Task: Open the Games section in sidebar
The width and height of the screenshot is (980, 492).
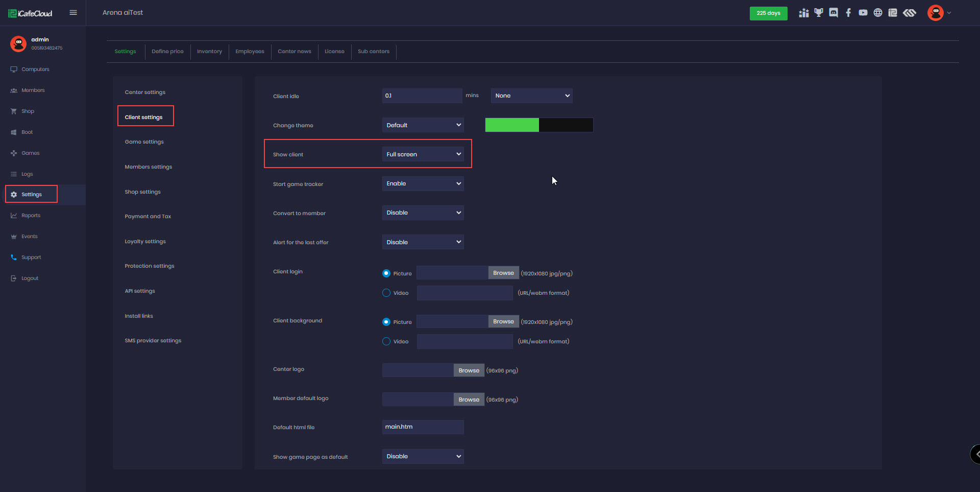Action: click(x=31, y=153)
